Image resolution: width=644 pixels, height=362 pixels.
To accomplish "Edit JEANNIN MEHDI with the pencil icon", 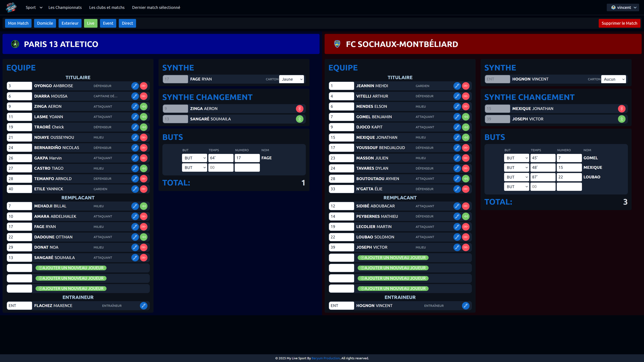I will point(457,86).
